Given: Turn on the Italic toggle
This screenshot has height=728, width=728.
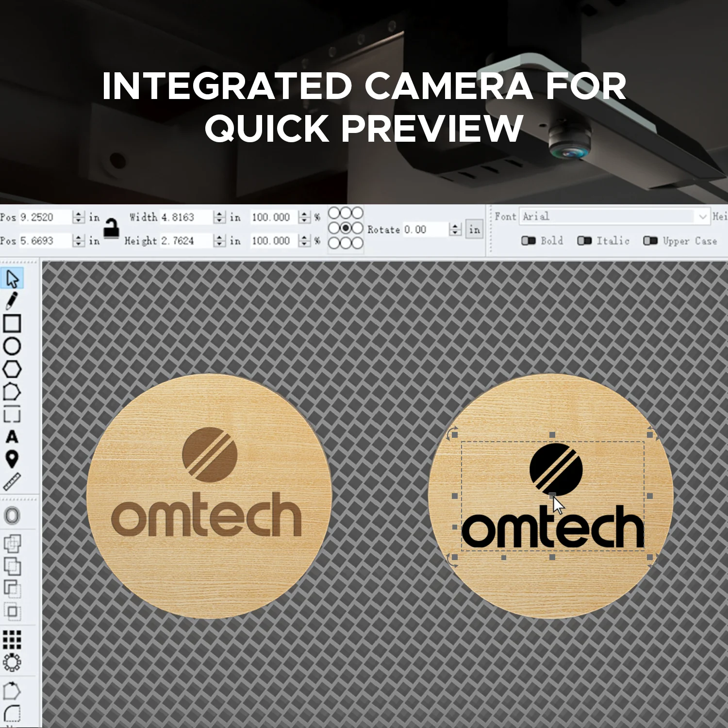Looking at the screenshot, I should [x=584, y=241].
